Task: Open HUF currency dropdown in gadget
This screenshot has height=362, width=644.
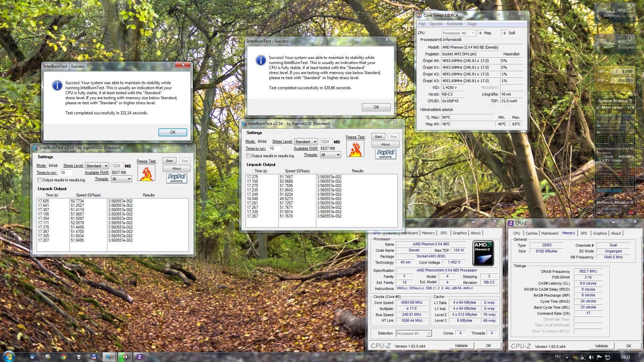Action: [x=602, y=80]
